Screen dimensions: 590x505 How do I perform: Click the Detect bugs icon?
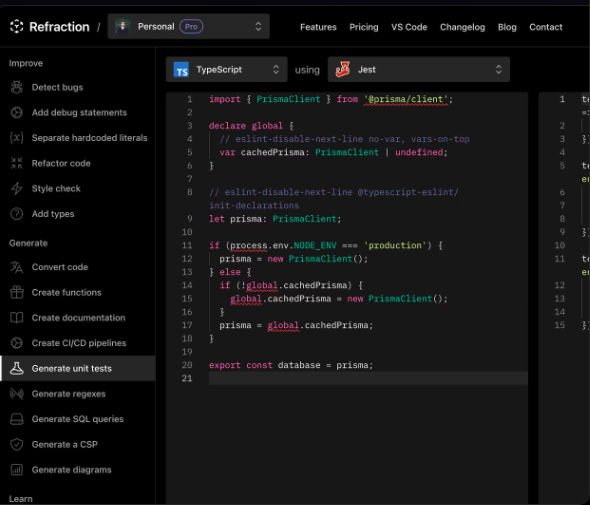click(x=17, y=87)
